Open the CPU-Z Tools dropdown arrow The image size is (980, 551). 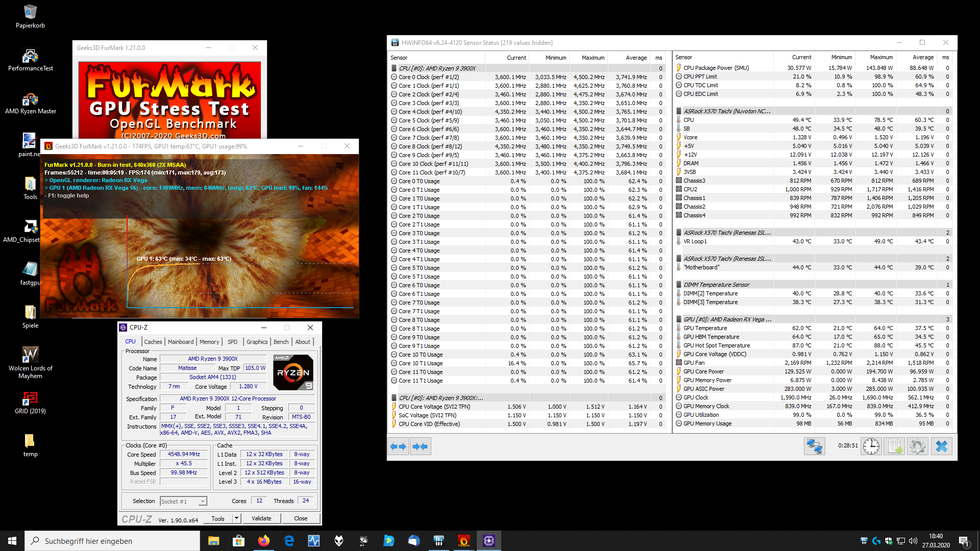(236, 518)
